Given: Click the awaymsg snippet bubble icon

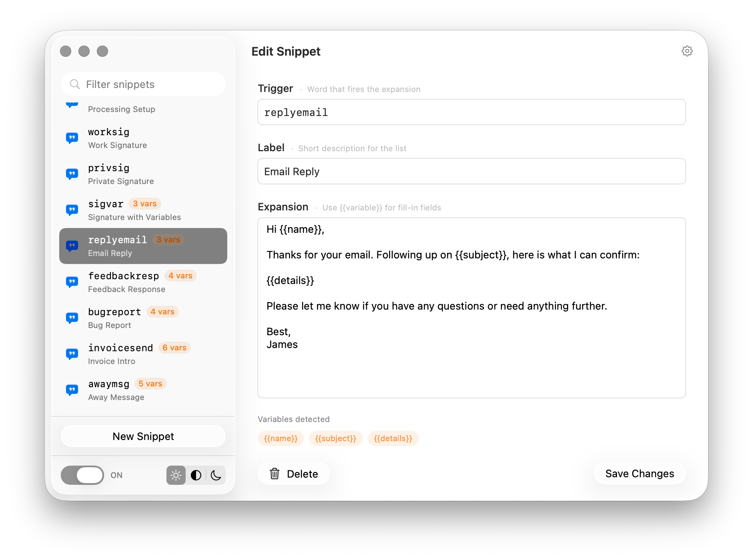Looking at the screenshot, I should pos(72,390).
